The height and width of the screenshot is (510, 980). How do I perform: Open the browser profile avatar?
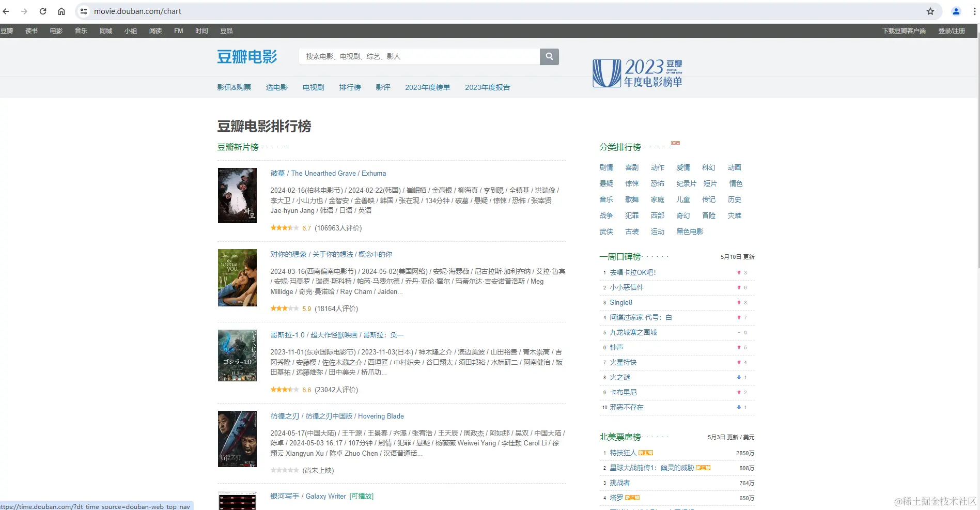[x=956, y=11]
